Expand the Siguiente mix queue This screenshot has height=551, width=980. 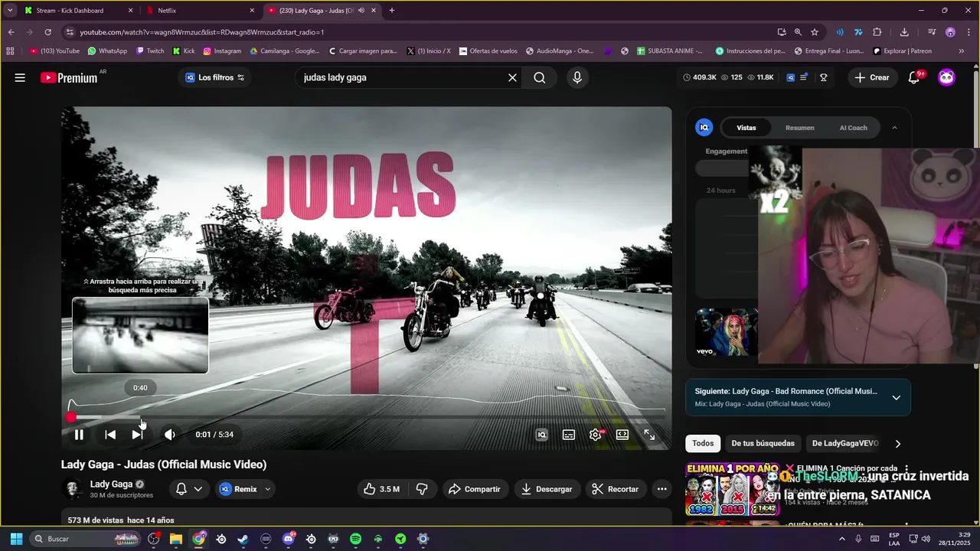pos(896,397)
